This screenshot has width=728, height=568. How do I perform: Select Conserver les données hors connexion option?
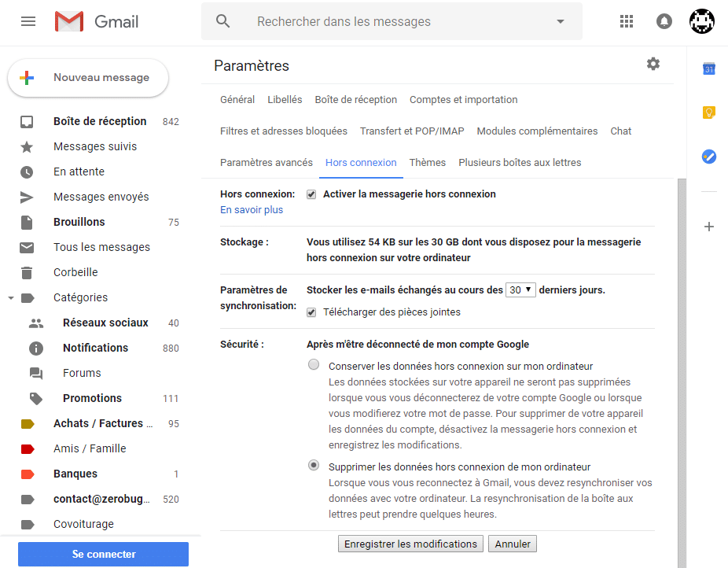(314, 365)
